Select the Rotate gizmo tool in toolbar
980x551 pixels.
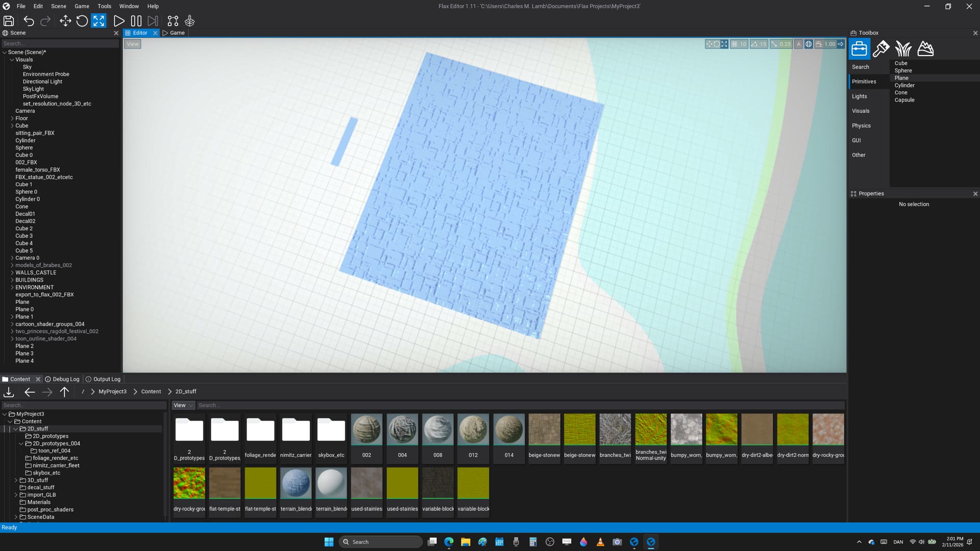[82, 21]
